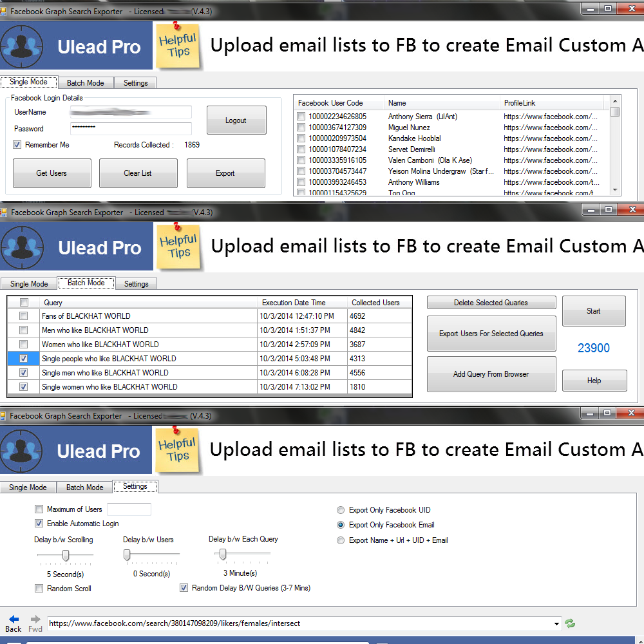This screenshot has width=644, height=644.
Task: Click the Execution Date Time column header
Action: 302,303
